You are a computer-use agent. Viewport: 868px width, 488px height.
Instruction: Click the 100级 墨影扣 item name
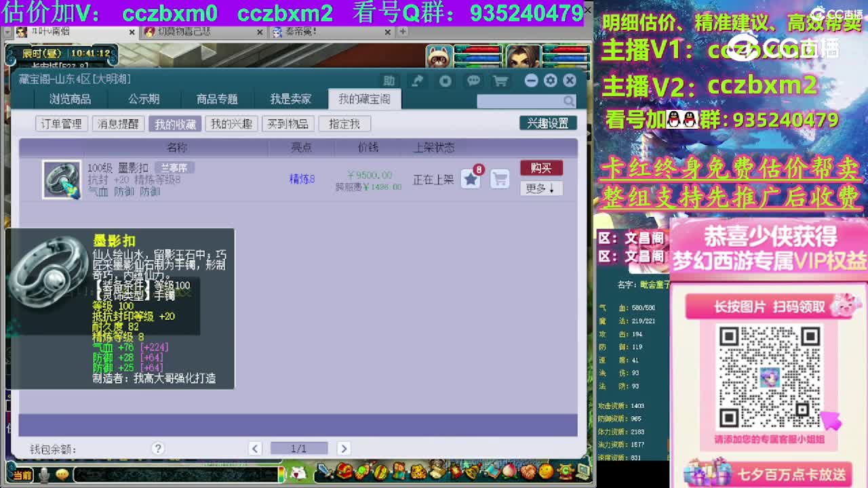point(118,167)
